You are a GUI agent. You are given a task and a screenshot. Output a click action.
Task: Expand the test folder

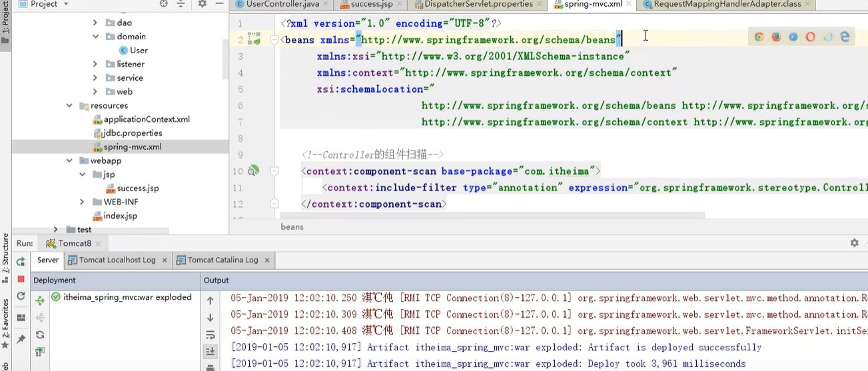pos(56,230)
